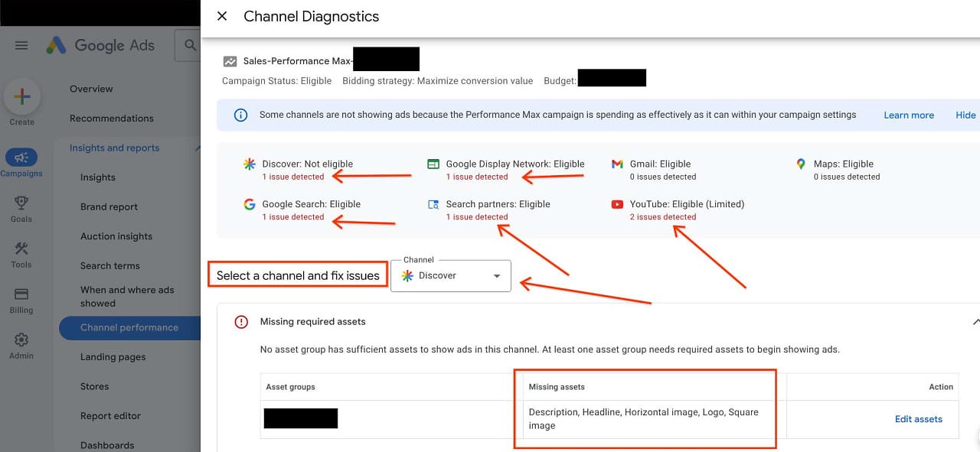980x452 pixels.
Task: Click YouTube's 2 issues detected link
Action: pos(663,217)
